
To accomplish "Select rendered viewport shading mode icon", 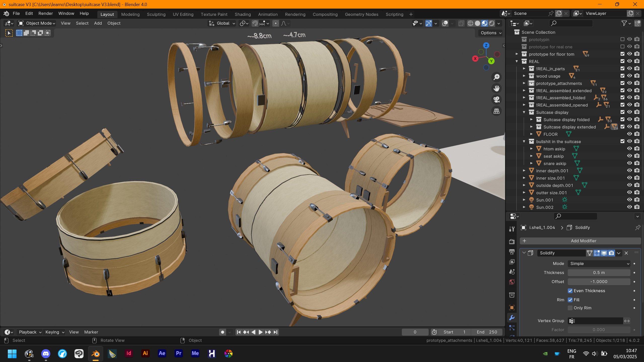I will (491, 23).
